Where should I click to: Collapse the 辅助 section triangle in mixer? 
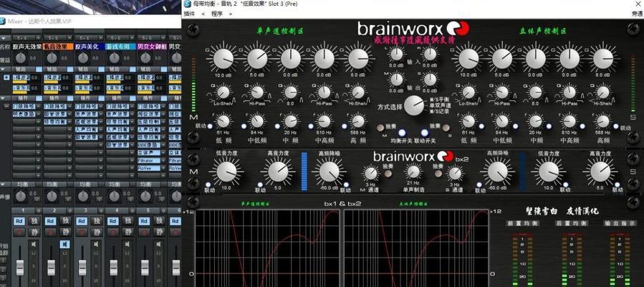(x=3, y=69)
